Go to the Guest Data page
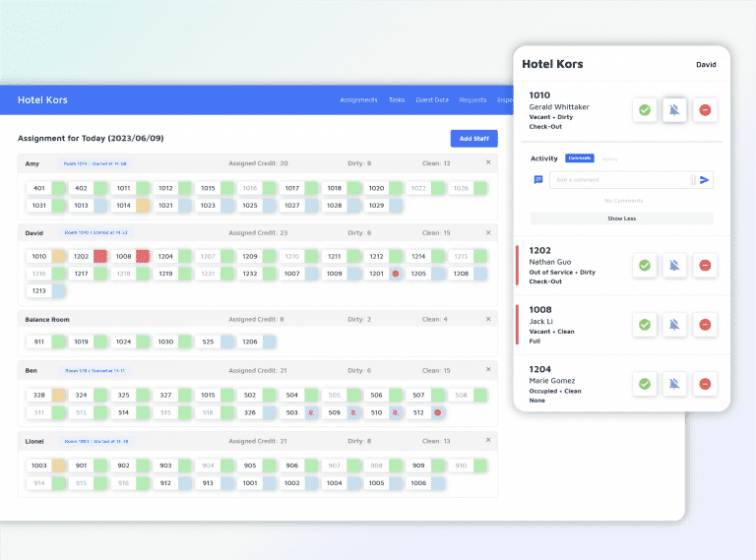 click(432, 100)
